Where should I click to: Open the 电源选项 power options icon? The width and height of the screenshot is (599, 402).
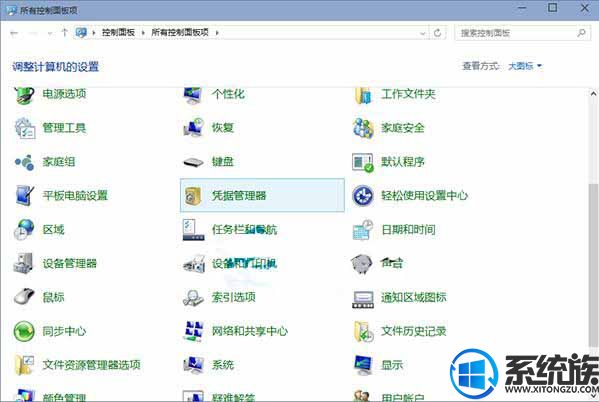click(24, 95)
